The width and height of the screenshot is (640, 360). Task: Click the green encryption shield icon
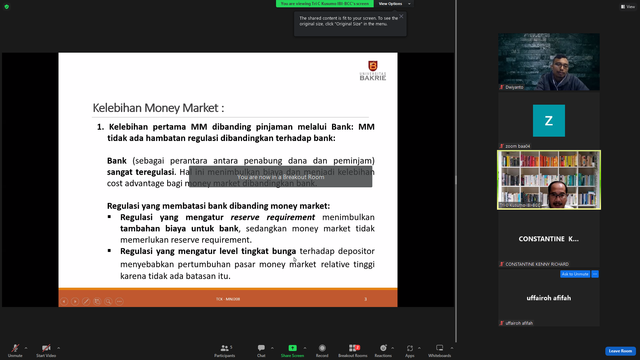(x=7, y=7)
